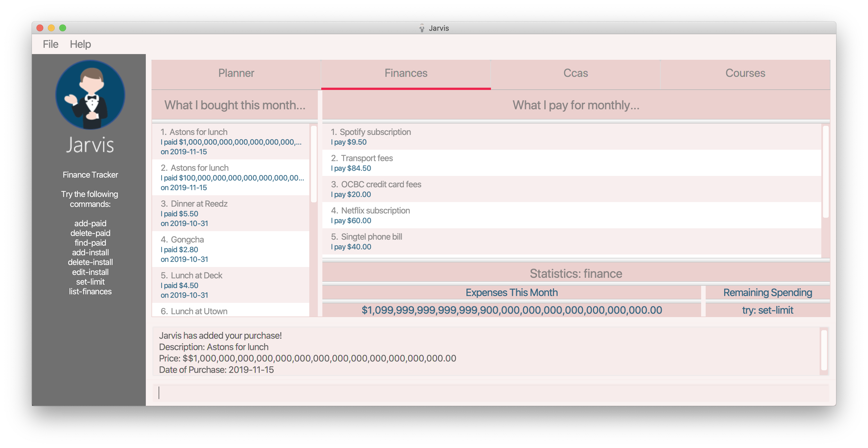Click the Expenses This Month column header
The width and height of the screenshot is (868, 448).
(x=511, y=292)
